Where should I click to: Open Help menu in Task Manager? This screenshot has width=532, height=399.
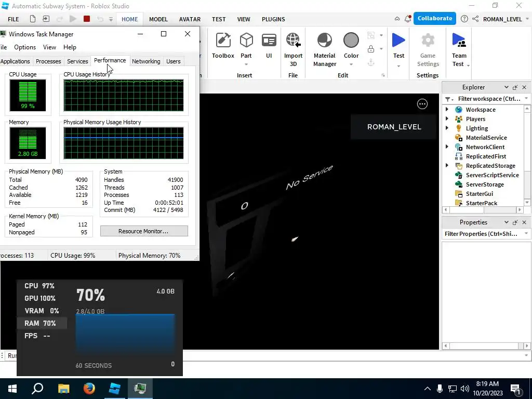[70, 47]
